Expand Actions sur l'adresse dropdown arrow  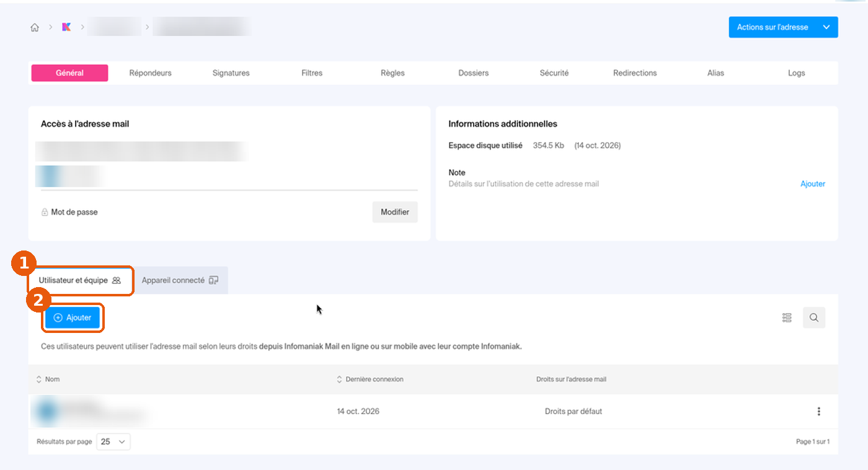pos(826,27)
